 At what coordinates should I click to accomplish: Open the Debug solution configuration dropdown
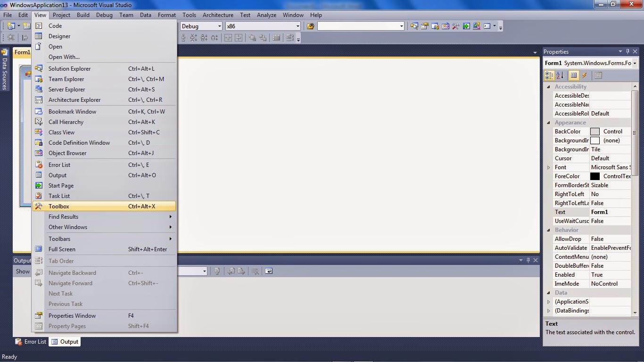pyautogui.click(x=220, y=26)
